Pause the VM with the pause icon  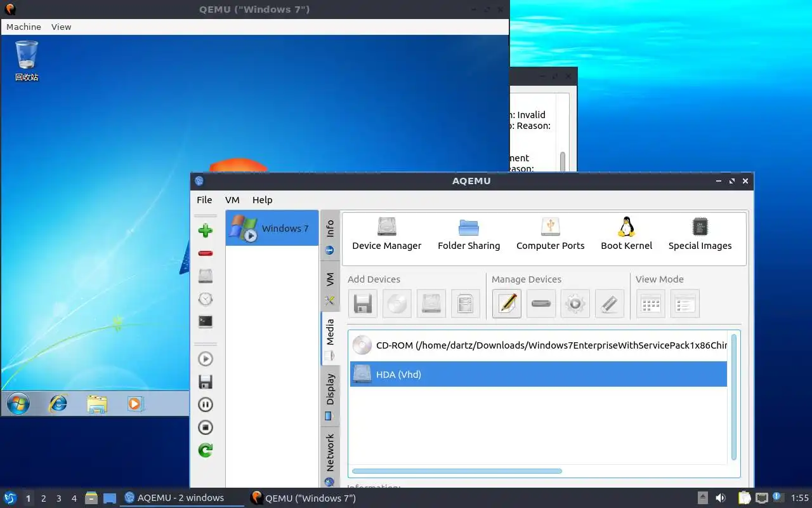[x=205, y=404]
